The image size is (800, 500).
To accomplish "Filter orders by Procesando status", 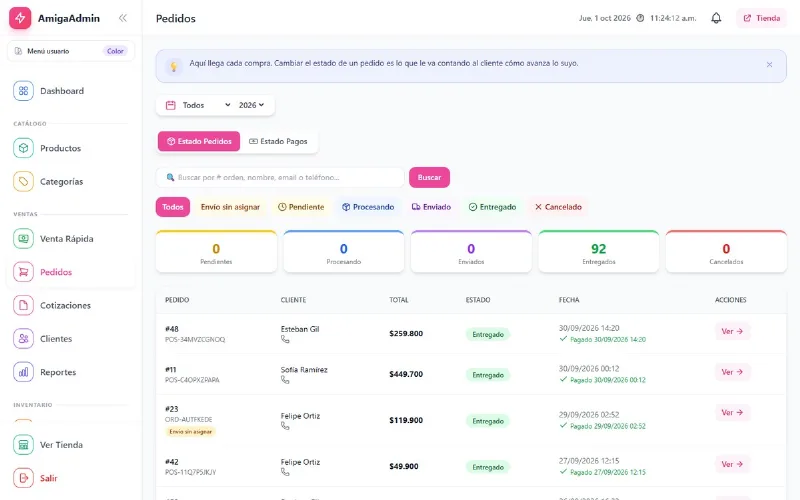I will [368, 207].
